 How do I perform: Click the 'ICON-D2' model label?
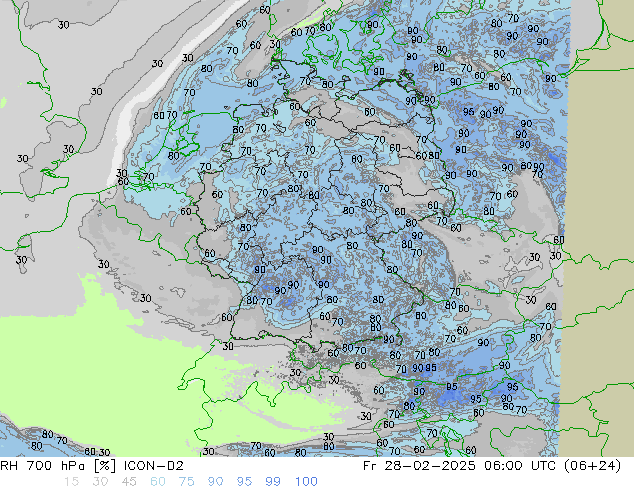[x=154, y=466]
